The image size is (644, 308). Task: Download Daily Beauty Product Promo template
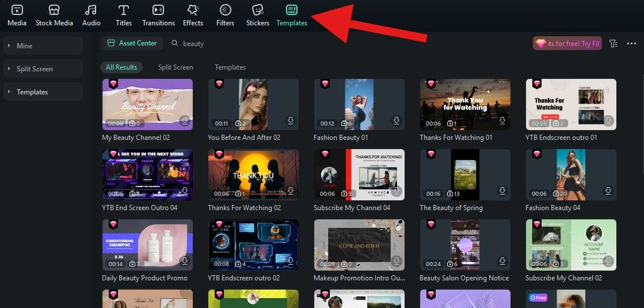(x=185, y=261)
